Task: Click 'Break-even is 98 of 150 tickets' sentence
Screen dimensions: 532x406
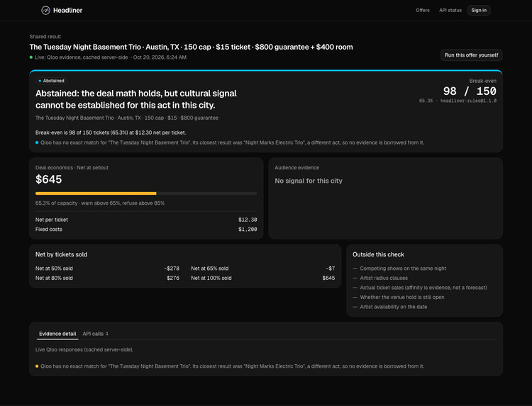Action: 111,132
